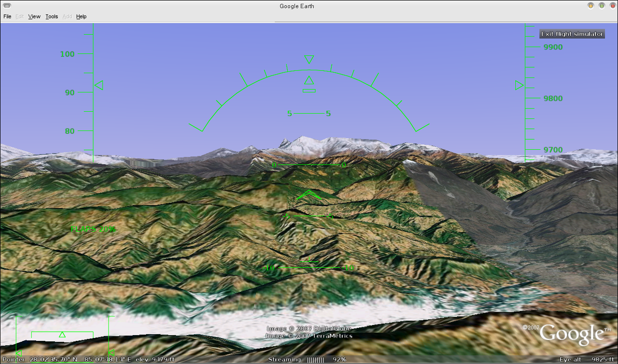This screenshot has height=364, width=618.
Task: Click the Eye alt 9825 ft readout
Action: pos(587,360)
